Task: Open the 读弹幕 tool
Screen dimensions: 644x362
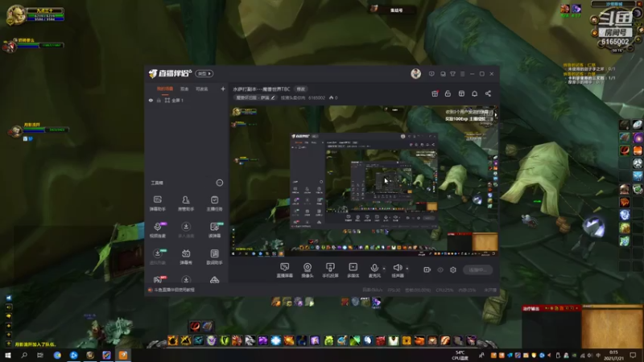Action: tap(214, 230)
